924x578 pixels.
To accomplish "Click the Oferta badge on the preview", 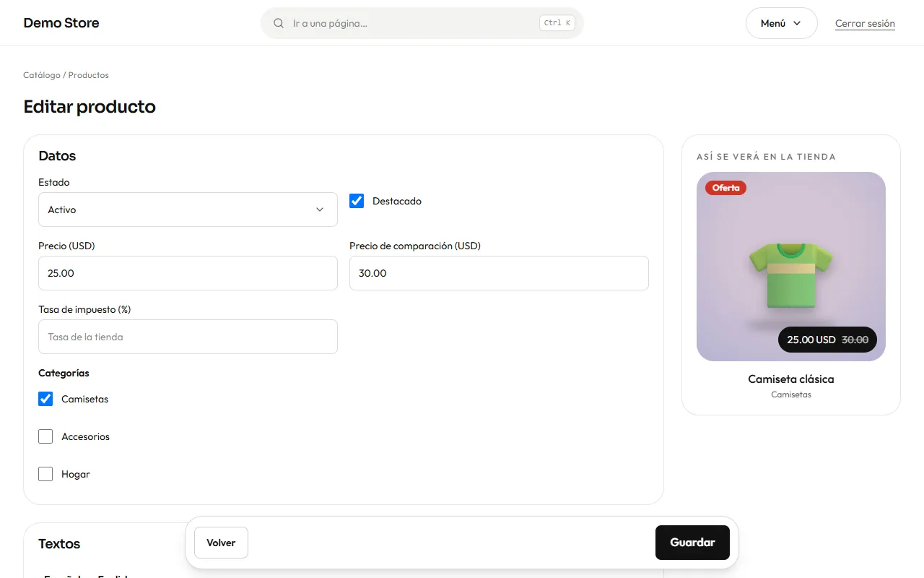I will pyautogui.click(x=725, y=188).
